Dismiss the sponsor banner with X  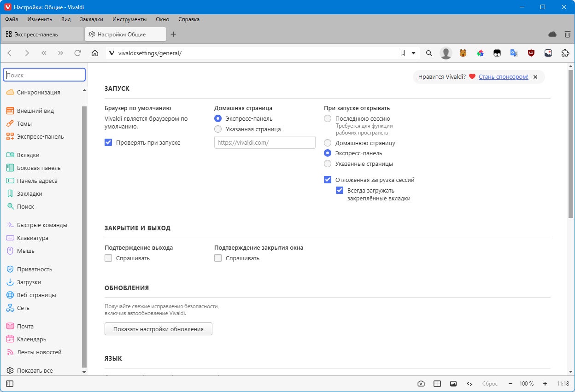(x=535, y=77)
